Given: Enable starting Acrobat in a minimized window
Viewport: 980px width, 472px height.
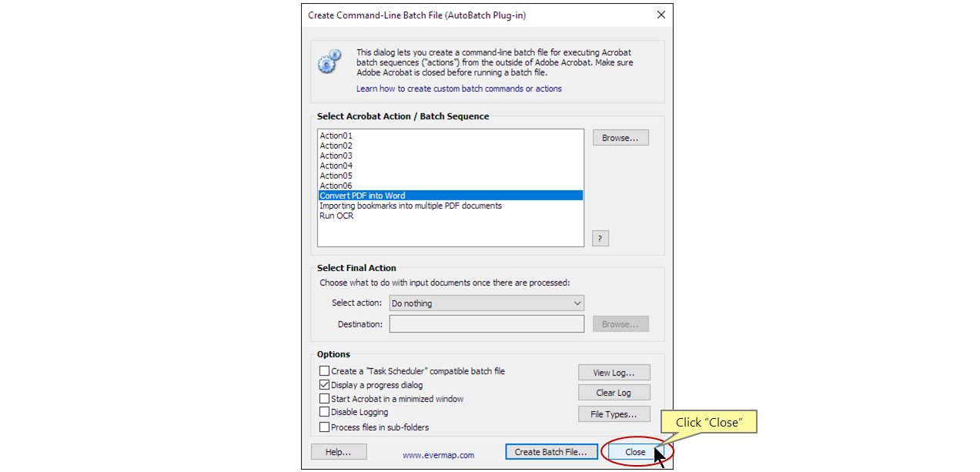Looking at the screenshot, I should click(x=325, y=398).
